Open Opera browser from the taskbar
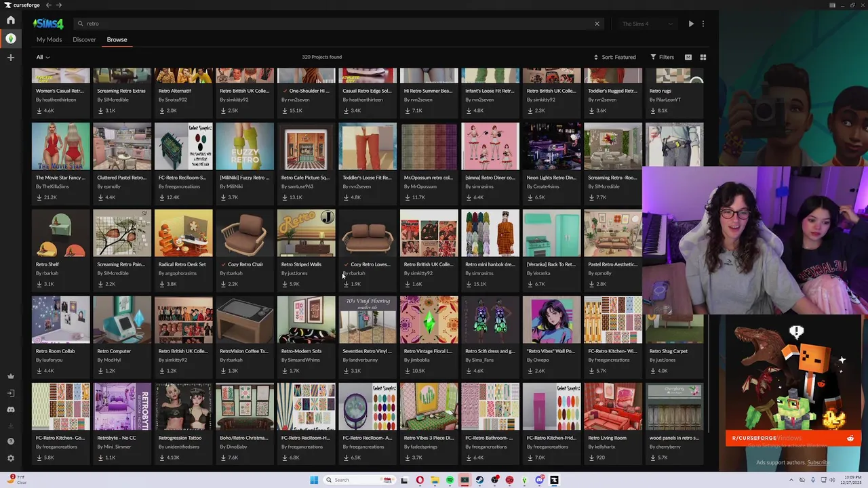Image resolution: width=868 pixels, height=488 pixels. point(420,480)
